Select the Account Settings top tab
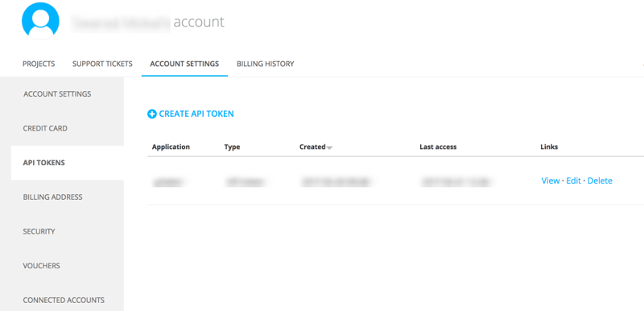Screen dimensions: 644x311 (184, 64)
